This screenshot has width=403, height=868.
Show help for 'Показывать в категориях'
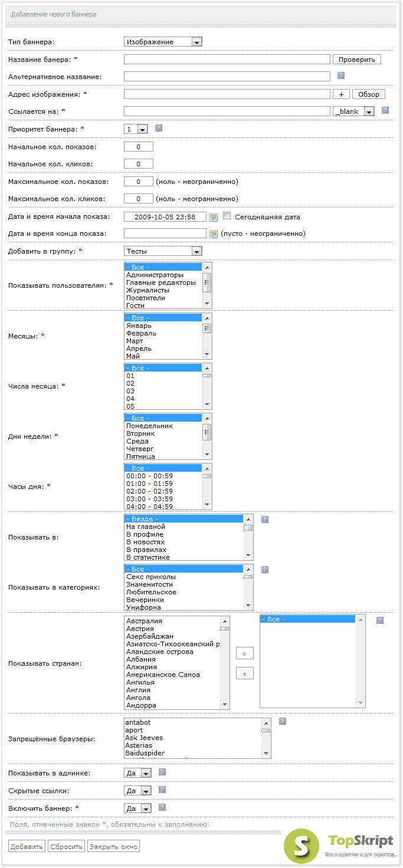click(265, 570)
